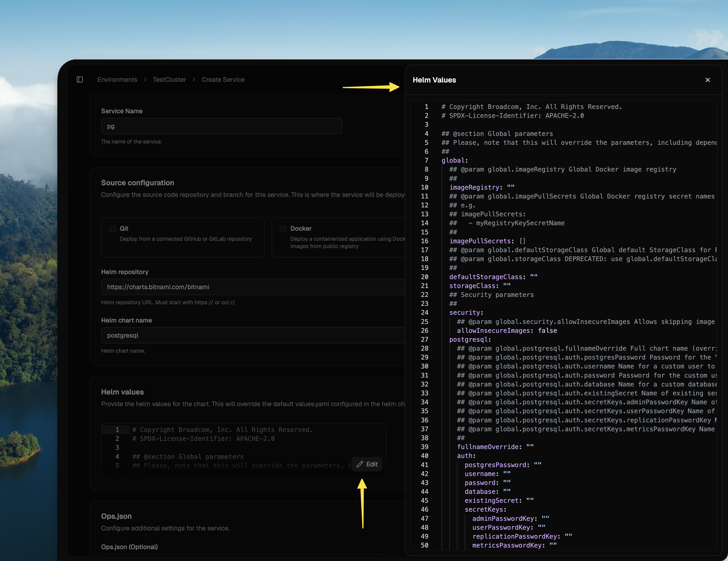This screenshot has height=561, width=728.
Task: Click '## Security parameters' comment line
Action: (x=491, y=295)
